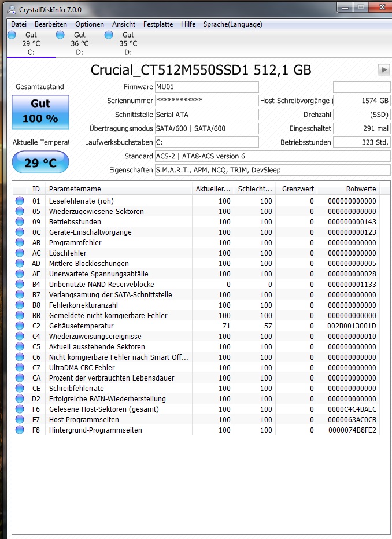The image size is (392, 539).
Task: Click raw value 000000001133
Action: [352, 284]
